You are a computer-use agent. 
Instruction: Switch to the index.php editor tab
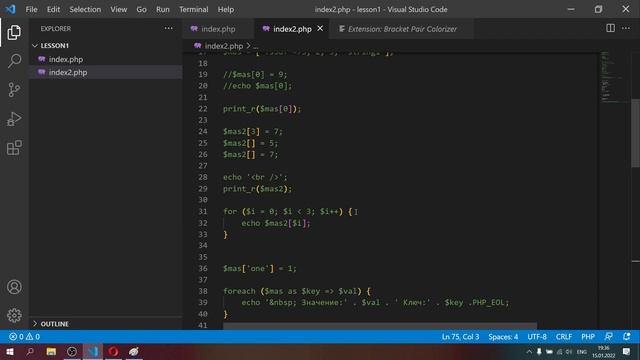[218, 29]
